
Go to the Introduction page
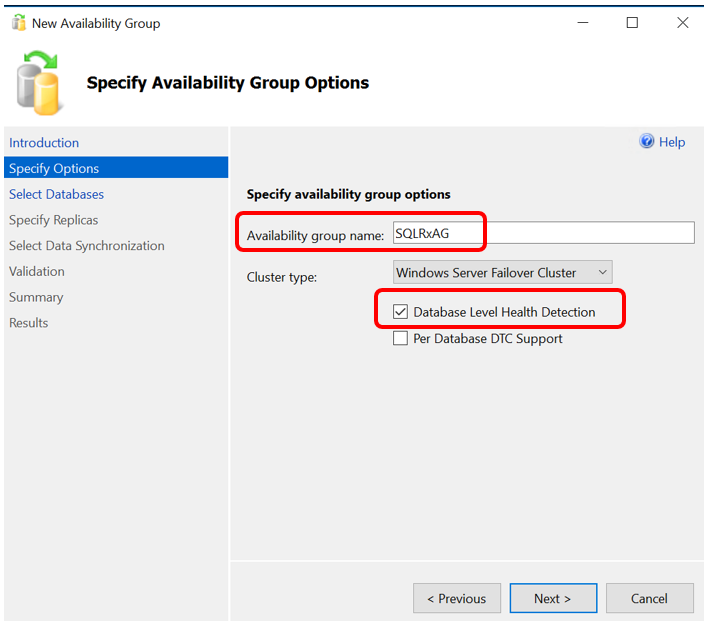[x=44, y=143]
